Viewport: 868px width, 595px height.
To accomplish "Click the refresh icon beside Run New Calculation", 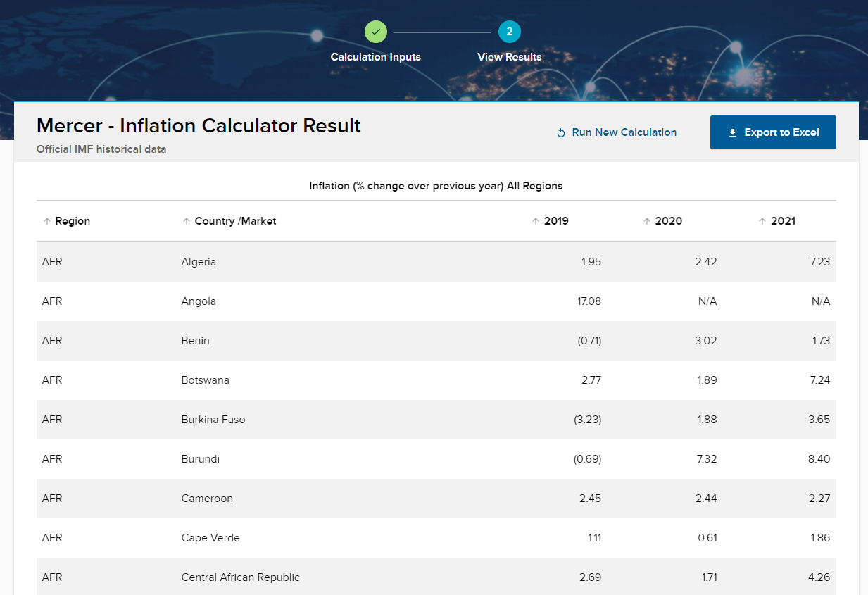I will click(560, 132).
